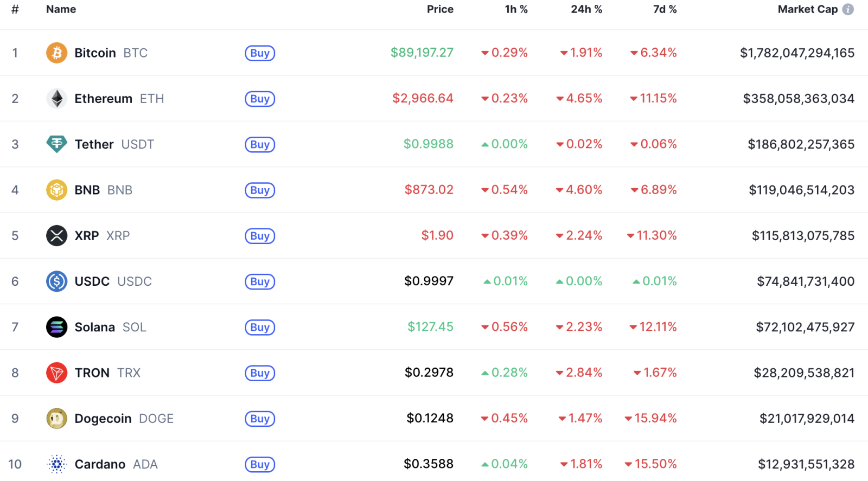Image resolution: width=868 pixels, height=481 pixels.
Task: Click the Cardano dotted logo icon
Action: (56, 464)
